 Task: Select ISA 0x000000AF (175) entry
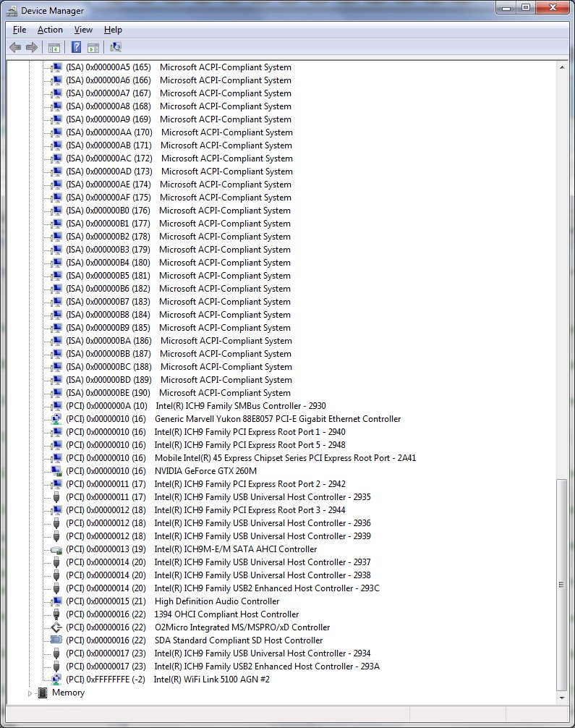tap(179, 198)
